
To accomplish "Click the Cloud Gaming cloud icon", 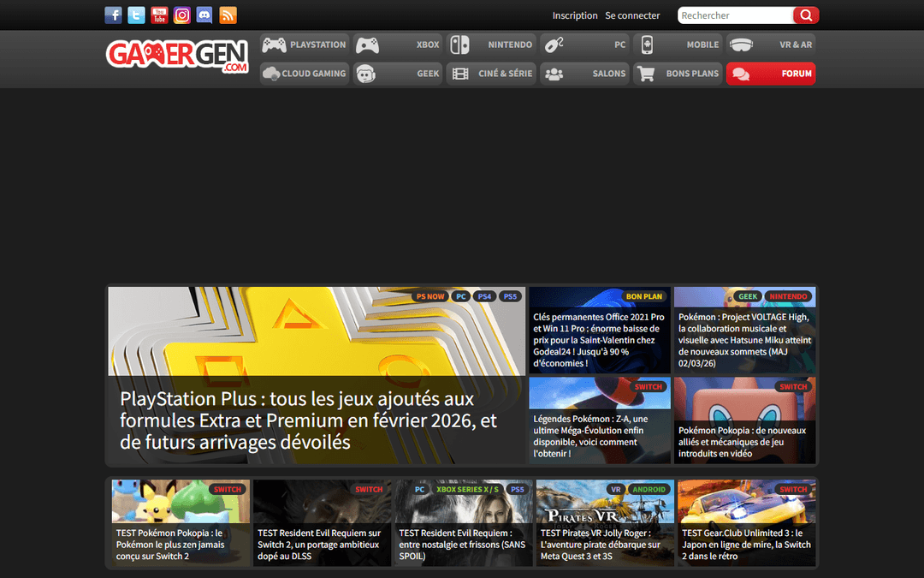I will pos(271,74).
